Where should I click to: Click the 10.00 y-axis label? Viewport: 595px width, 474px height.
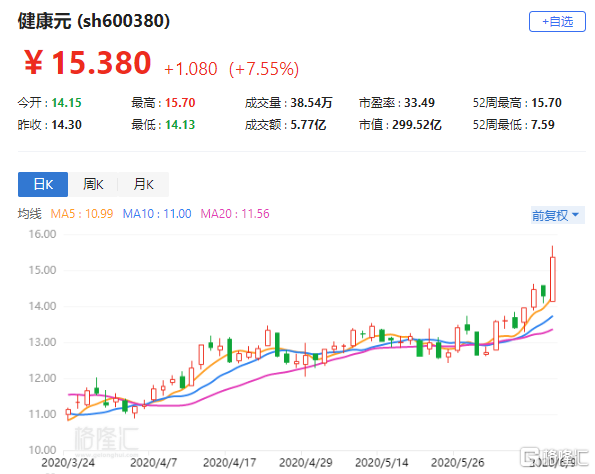(42, 450)
